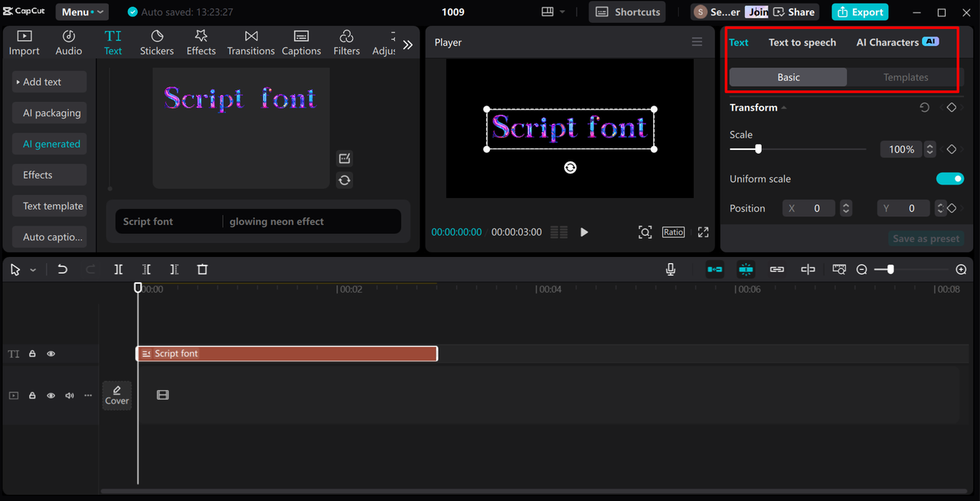This screenshot has width=980, height=501.
Task: Open the selection tool dropdown arrow
Action: (x=33, y=270)
